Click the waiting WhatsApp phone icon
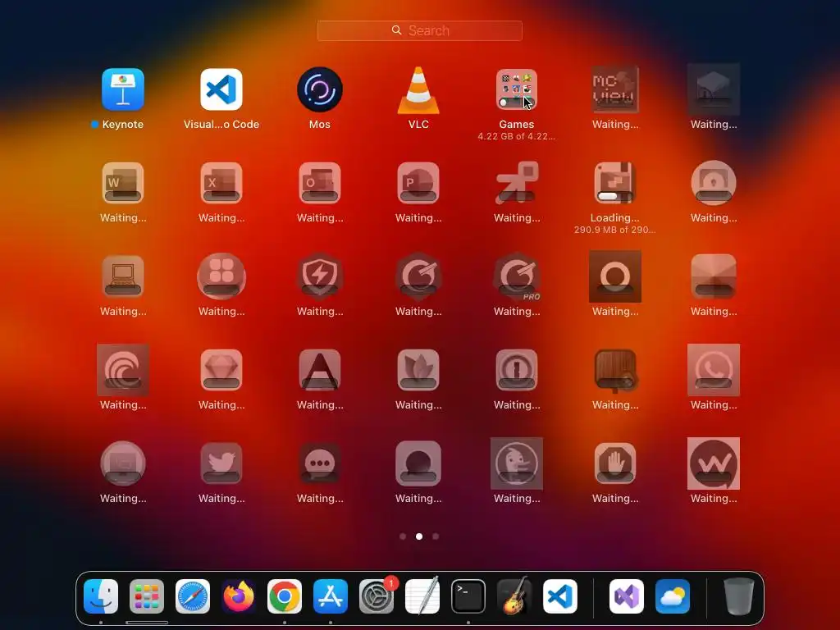 tap(714, 370)
